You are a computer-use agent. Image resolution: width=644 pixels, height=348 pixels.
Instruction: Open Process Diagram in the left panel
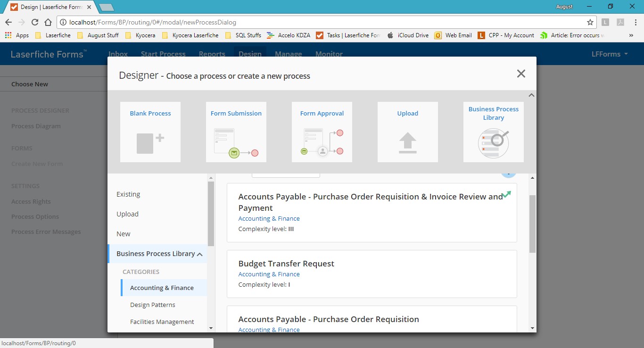coord(36,126)
